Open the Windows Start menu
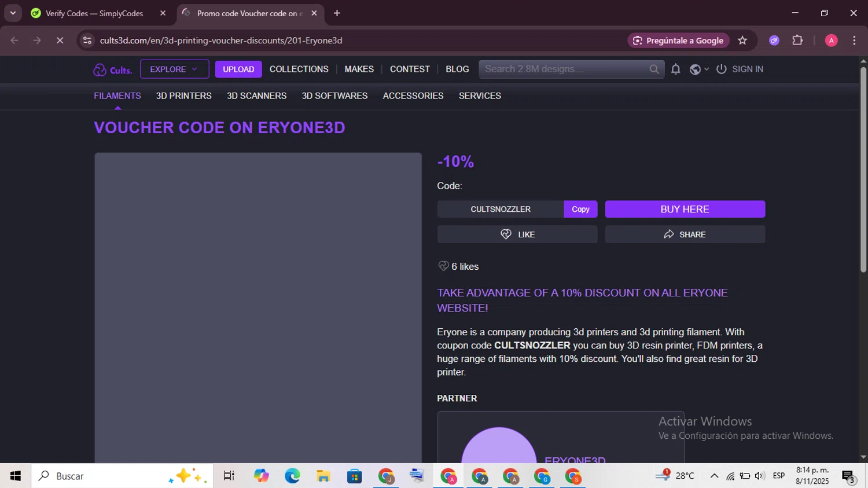 pyautogui.click(x=16, y=476)
